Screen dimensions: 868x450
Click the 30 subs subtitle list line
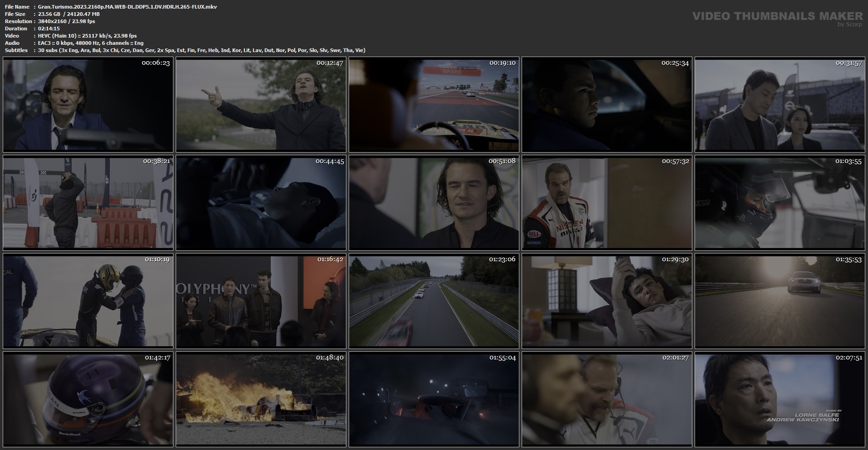(x=201, y=50)
